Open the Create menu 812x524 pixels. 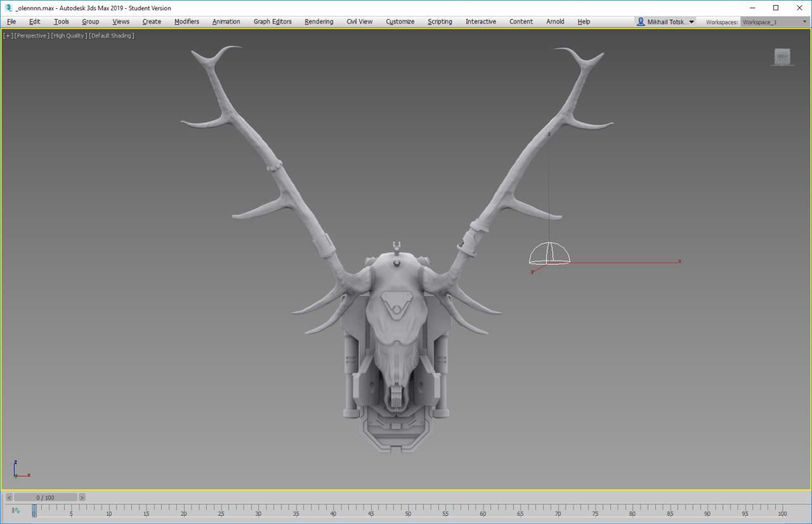152,22
